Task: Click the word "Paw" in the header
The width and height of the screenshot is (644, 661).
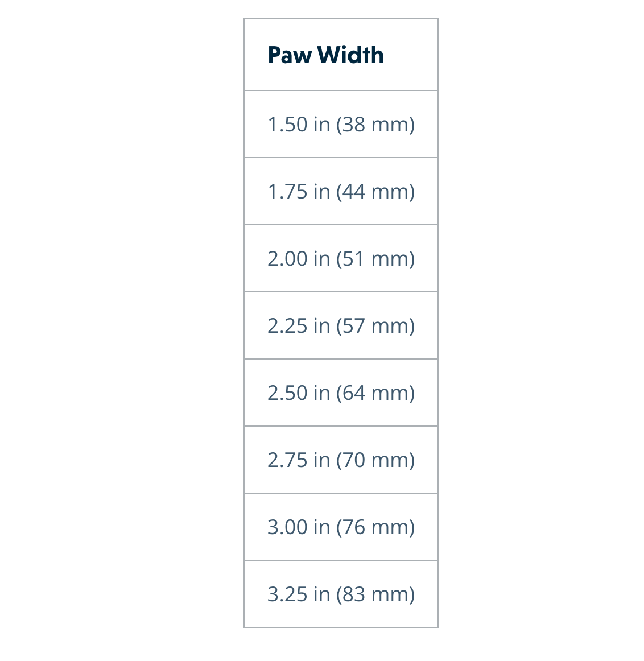Action: click(x=290, y=55)
